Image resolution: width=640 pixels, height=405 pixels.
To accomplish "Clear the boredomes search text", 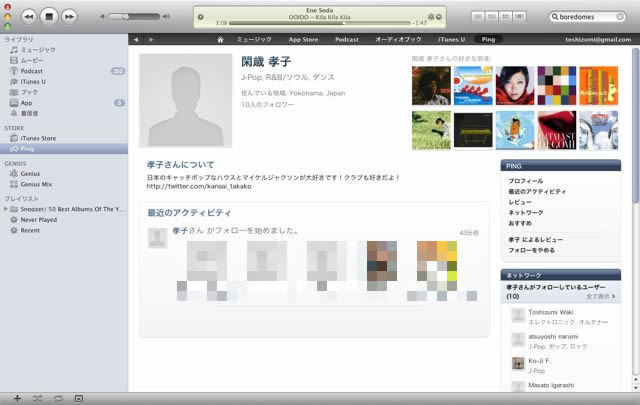I will pyautogui.click(x=620, y=17).
